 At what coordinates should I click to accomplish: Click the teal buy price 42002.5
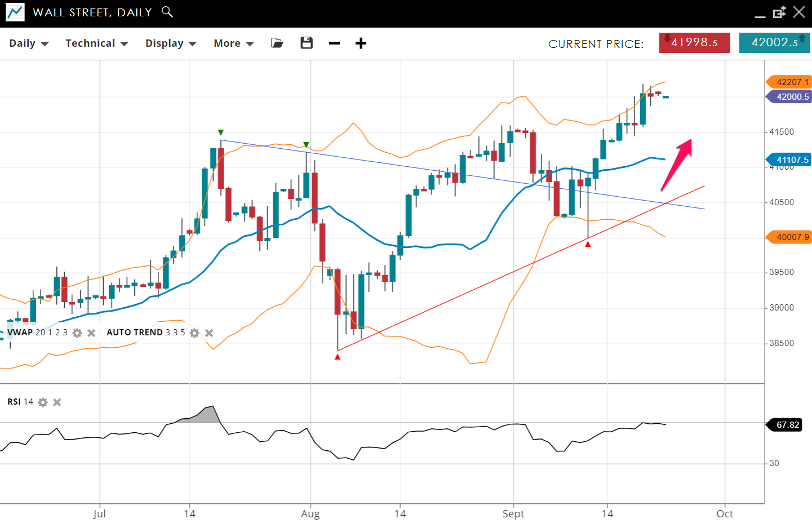point(774,43)
